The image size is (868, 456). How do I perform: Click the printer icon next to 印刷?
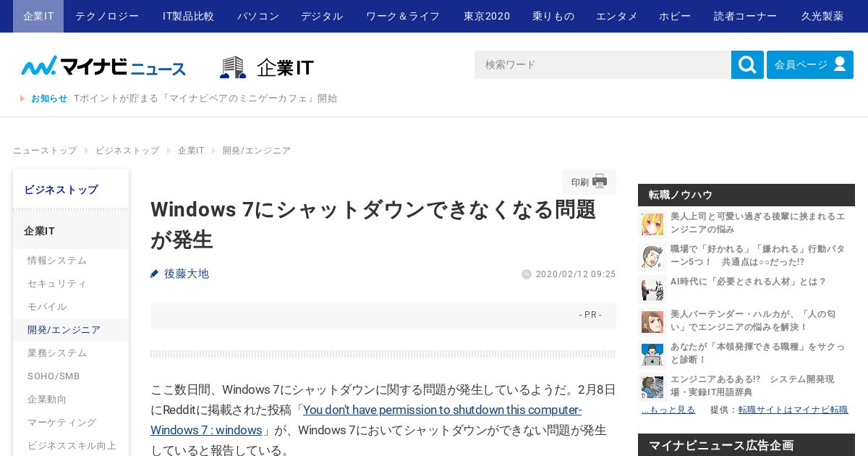[x=600, y=182]
